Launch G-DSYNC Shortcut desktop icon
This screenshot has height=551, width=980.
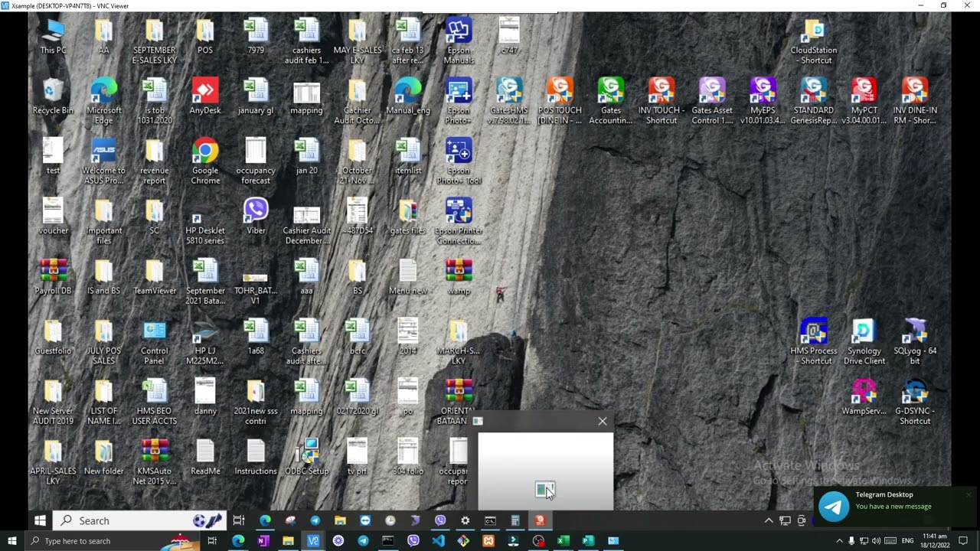point(915,402)
